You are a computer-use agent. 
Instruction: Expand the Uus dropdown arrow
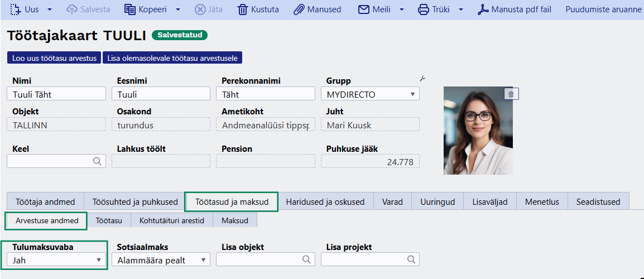click(50, 9)
